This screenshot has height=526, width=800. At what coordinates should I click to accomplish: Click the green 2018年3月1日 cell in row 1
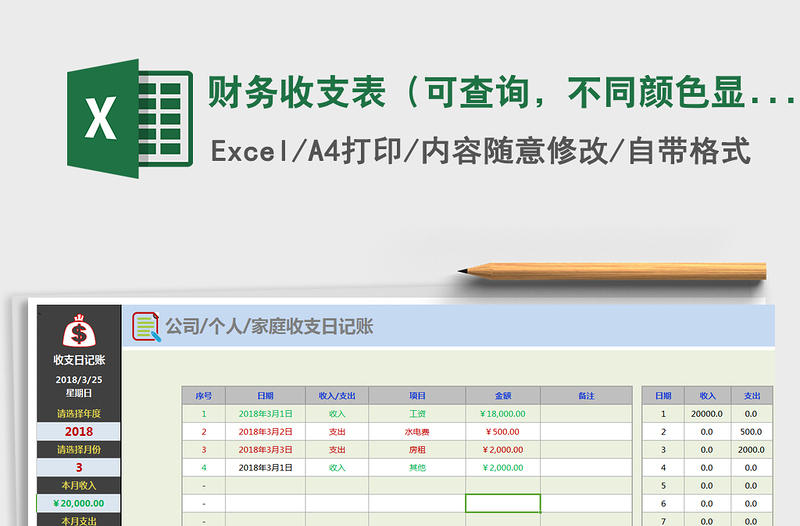[x=265, y=414]
